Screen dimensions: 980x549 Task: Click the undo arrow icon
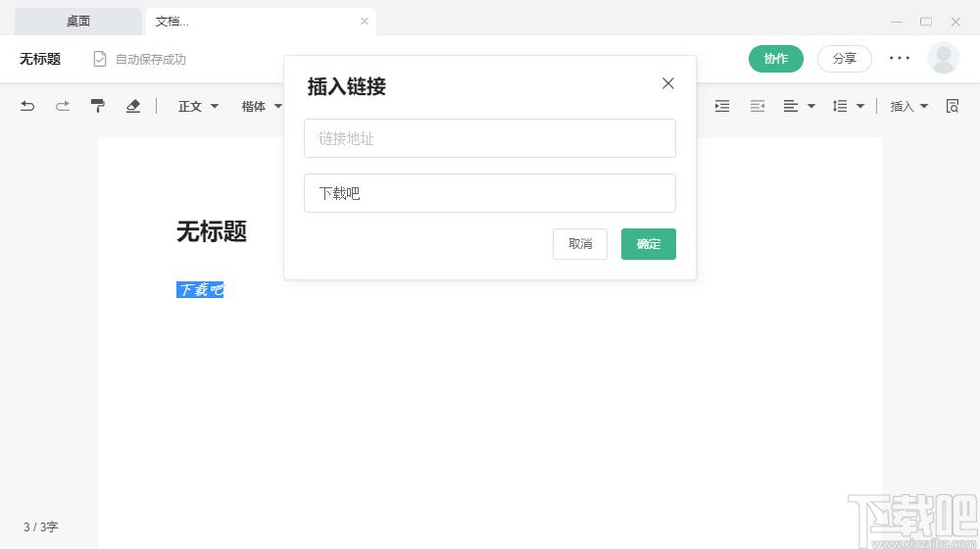[x=26, y=106]
